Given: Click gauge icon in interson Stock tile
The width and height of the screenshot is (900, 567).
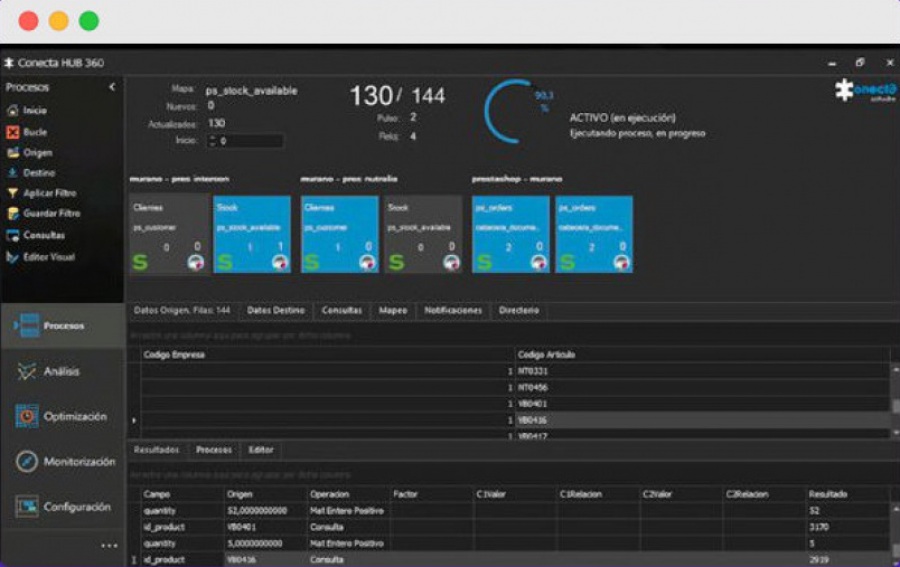Looking at the screenshot, I should pos(280,263).
